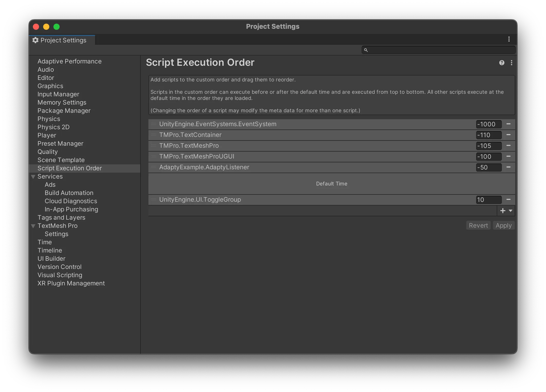Open the window's three-dot options menu

tap(509, 39)
